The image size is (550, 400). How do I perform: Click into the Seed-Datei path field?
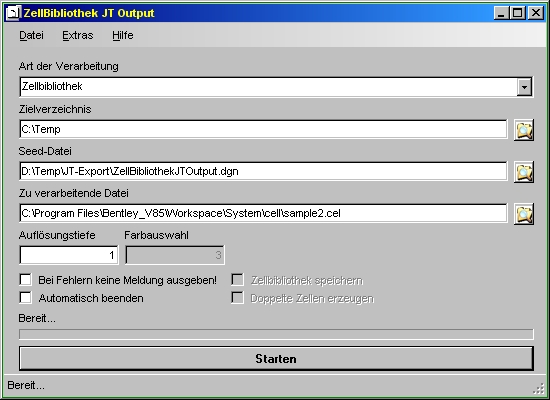(x=263, y=171)
